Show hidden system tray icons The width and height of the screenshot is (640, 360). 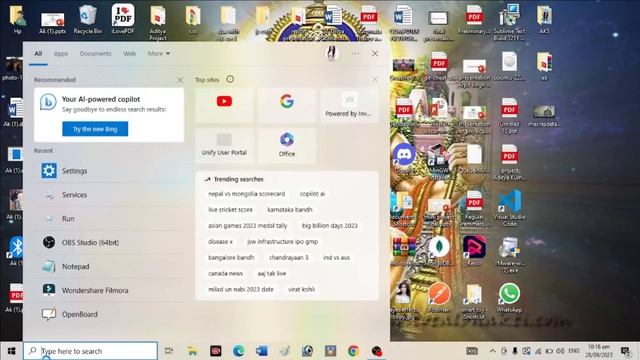493,351
